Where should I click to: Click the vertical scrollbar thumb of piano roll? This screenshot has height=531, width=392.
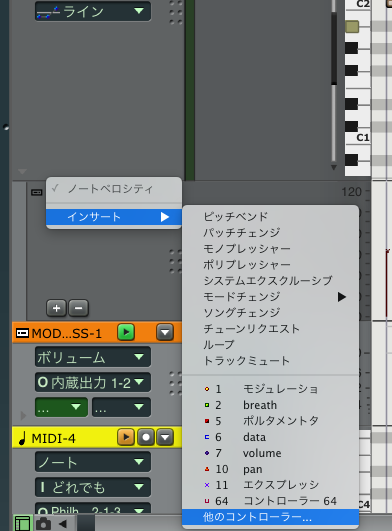[334, 47]
